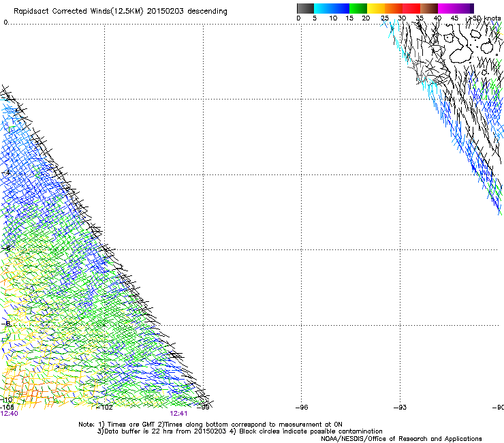This screenshot has width=504, height=443.
Task: Click the orange 25-30 knots legend swatch
Action: click(x=394, y=8)
